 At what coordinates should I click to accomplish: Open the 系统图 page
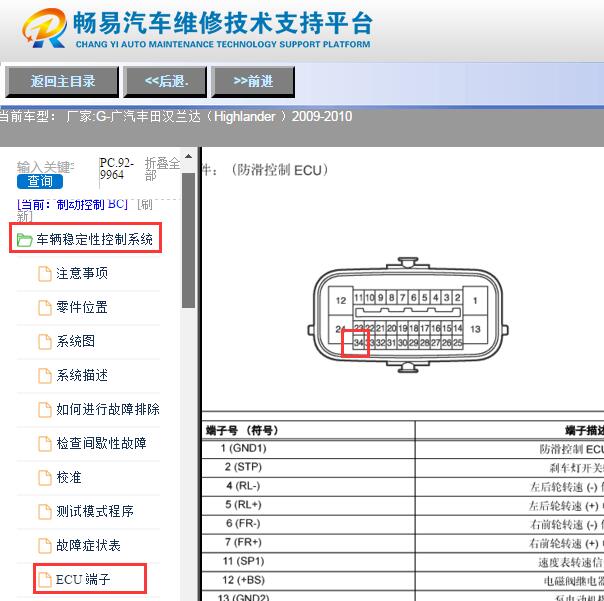pos(76,341)
